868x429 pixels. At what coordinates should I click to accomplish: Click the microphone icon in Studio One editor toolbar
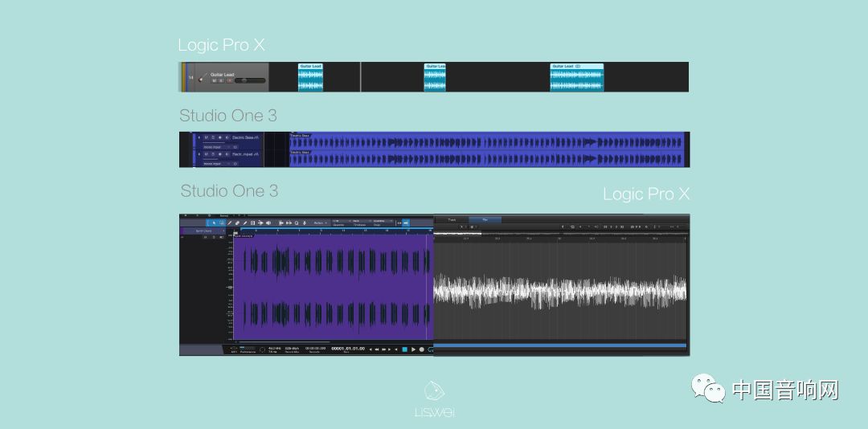pyautogui.click(x=305, y=223)
